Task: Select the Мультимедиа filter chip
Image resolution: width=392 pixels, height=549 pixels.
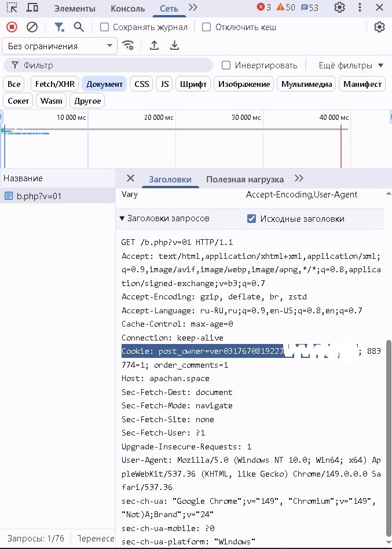Action: tap(307, 84)
